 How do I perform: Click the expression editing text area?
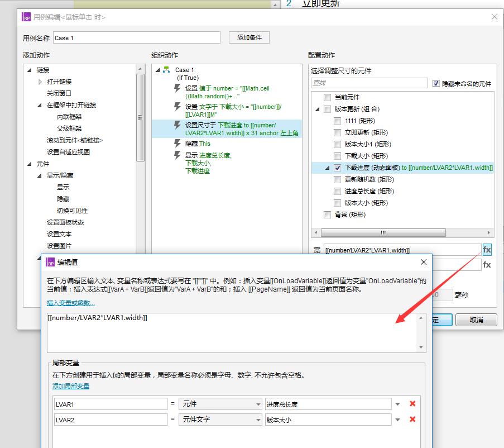(232, 333)
